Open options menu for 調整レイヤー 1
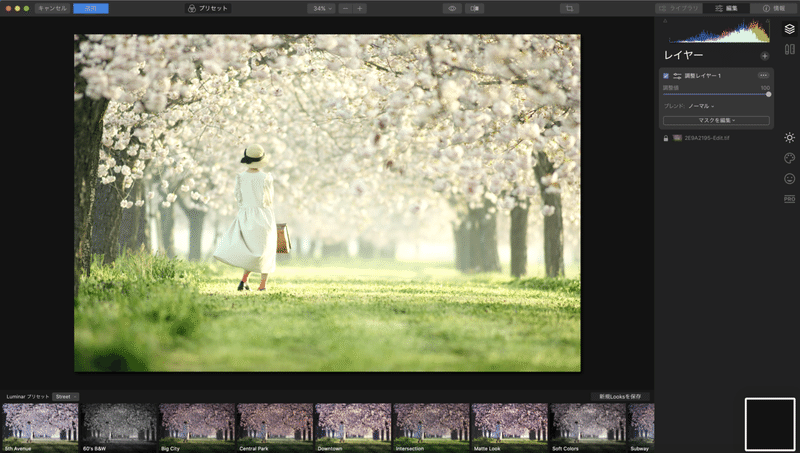 tap(763, 76)
